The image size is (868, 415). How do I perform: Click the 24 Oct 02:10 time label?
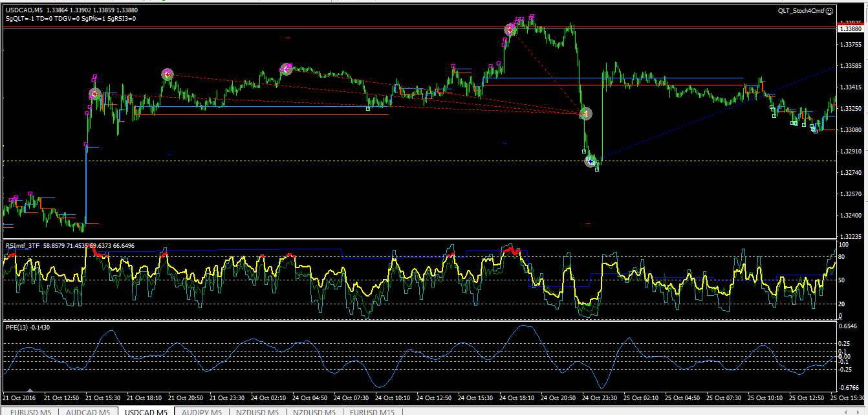270,398
